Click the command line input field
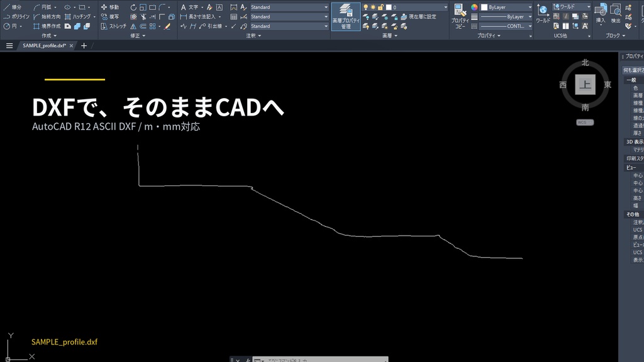The width and height of the screenshot is (644, 362). pos(320,360)
